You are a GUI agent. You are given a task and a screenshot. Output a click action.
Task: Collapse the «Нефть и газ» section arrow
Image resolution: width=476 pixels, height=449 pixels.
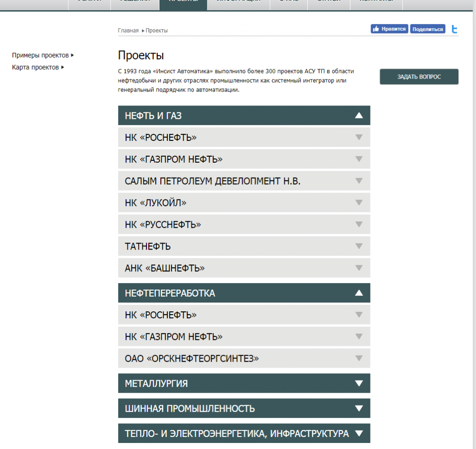[x=358, y=116]
